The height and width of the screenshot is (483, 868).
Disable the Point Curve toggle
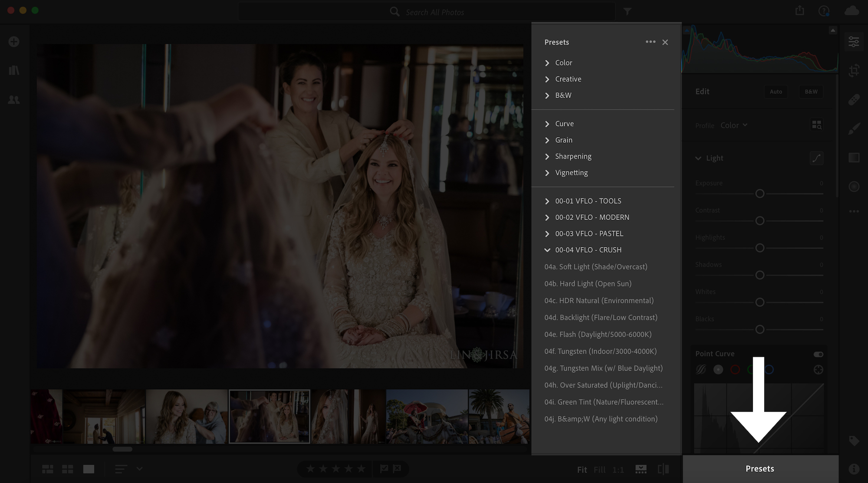tap(819, 354)
